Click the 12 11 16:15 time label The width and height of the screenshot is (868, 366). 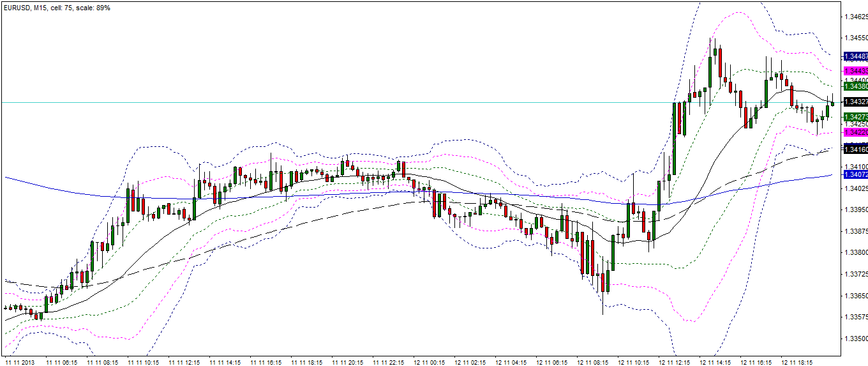coord(756,362)
